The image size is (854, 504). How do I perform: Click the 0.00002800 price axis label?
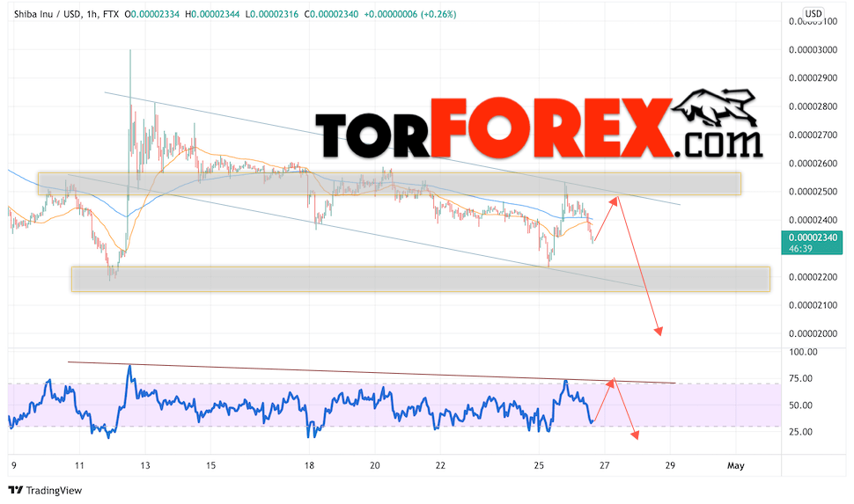click(813, 106)
